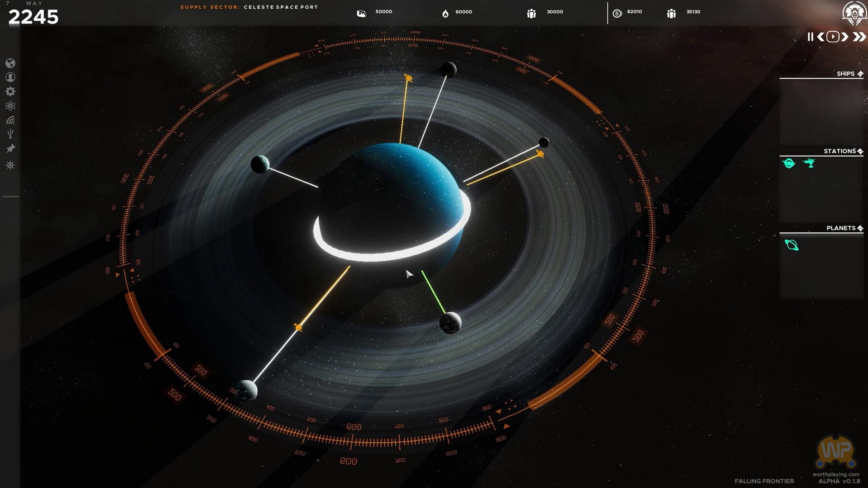Click the moon with green orbit line
The image size is (868, 488).
point(450,323)
